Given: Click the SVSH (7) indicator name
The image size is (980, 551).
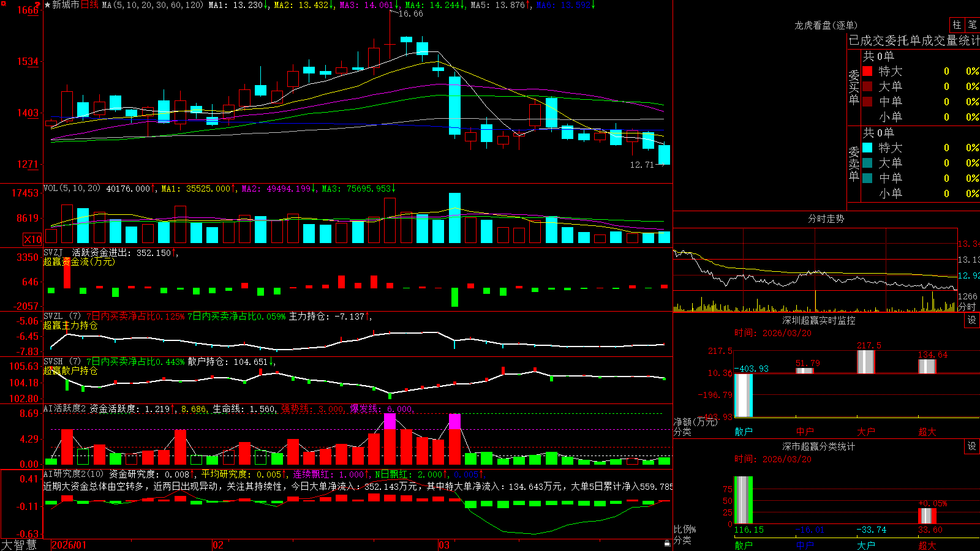Looking at the screenshot, I should tap(62, 362).
